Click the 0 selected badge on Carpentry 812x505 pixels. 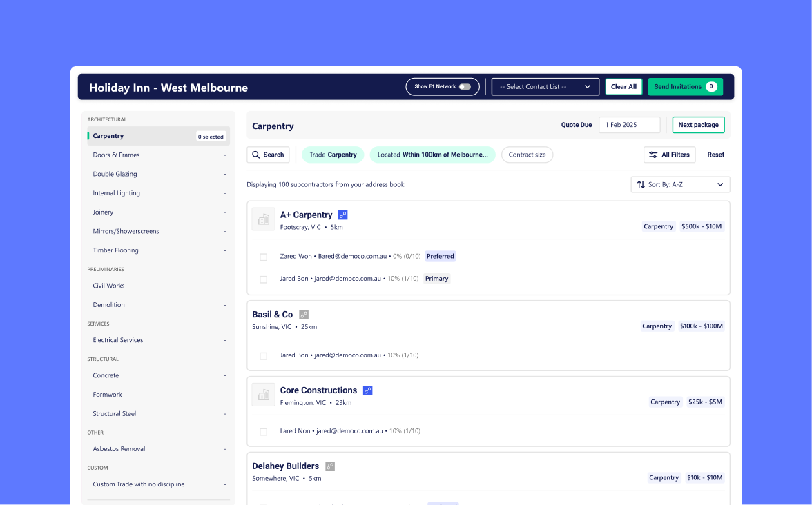[211, 137]
